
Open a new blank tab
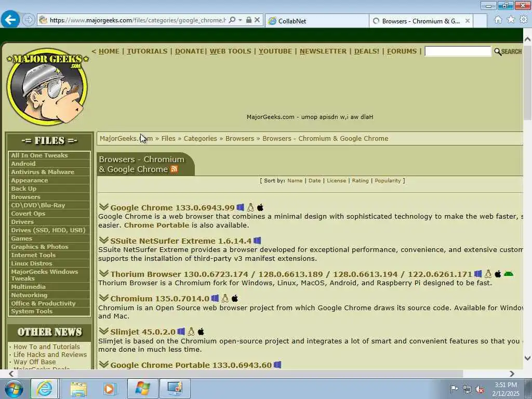click(480, 21)
